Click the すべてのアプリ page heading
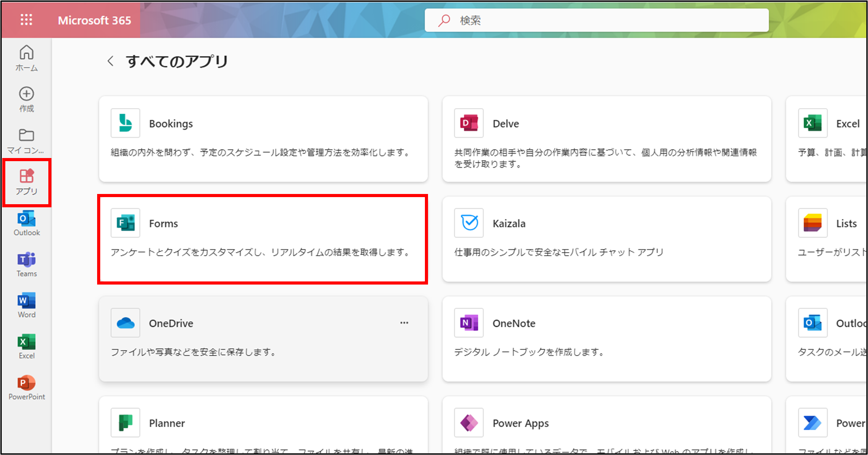Image resolution: width=868 pixels, height=455 pixels. (x=177, y=61)
